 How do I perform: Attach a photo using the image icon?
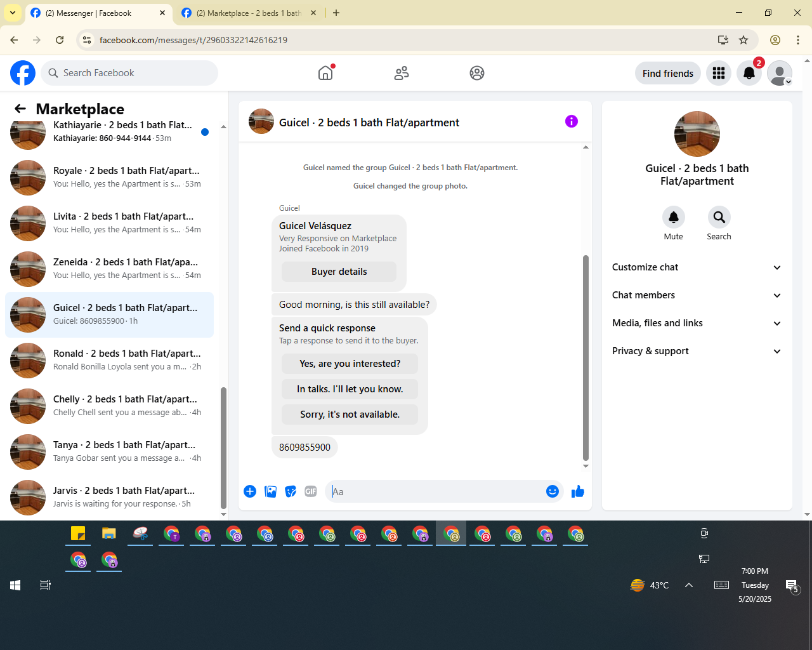point(270,491)
